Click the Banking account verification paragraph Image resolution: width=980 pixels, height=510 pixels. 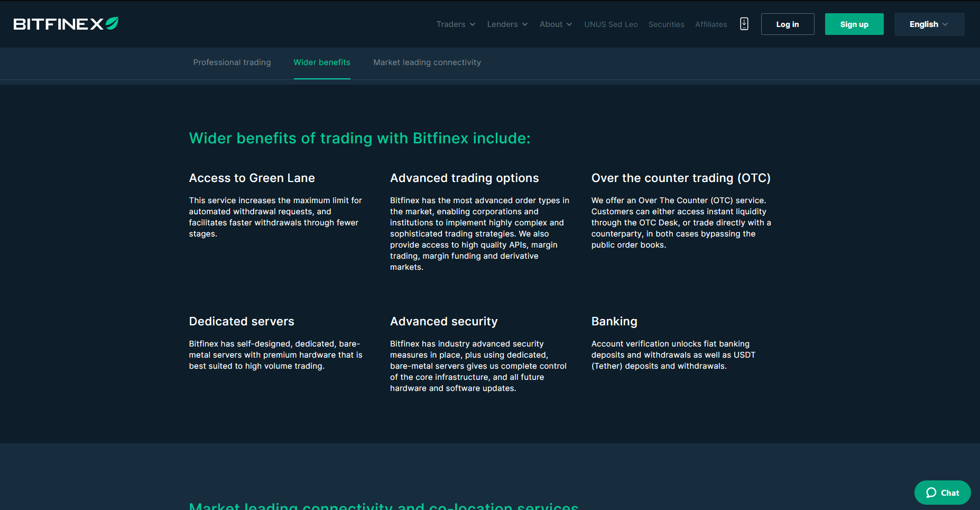[673, 355]
